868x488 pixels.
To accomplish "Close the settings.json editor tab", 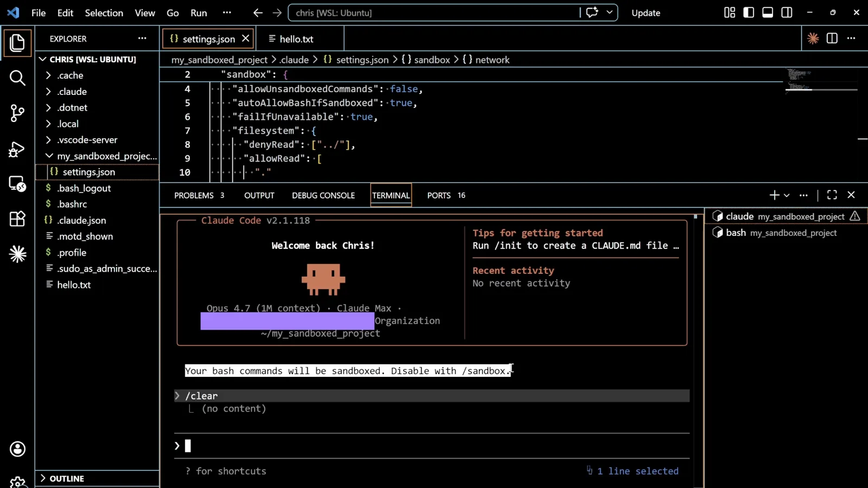I will click(x=245, y=38).
